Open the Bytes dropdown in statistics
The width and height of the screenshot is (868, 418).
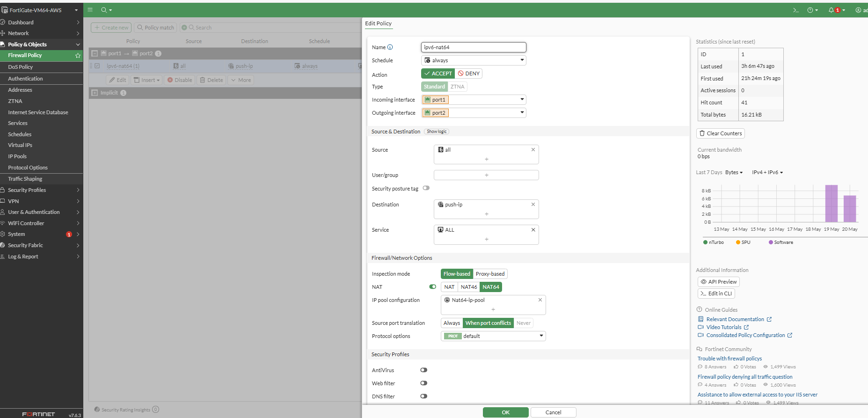734,172
